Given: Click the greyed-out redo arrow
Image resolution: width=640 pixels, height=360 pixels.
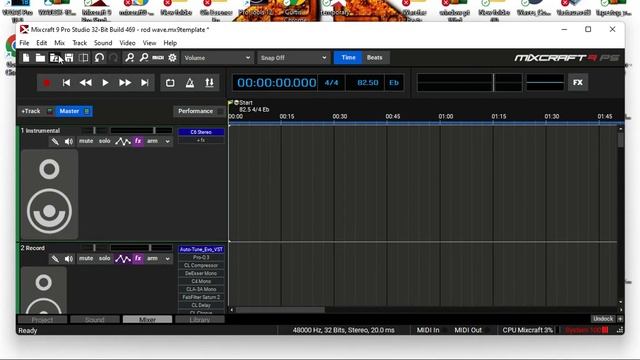Looking at the screenshot, I should [x=113, y=58].
